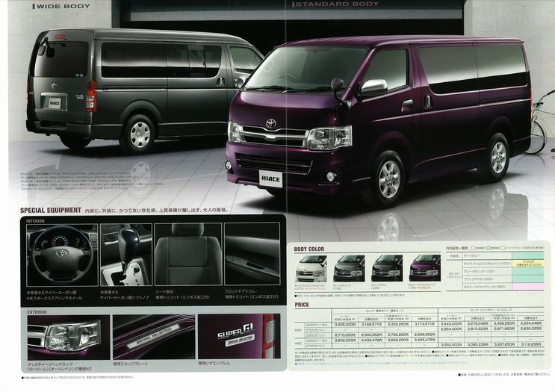Click the 4WD row label

[x=299, y=343]
